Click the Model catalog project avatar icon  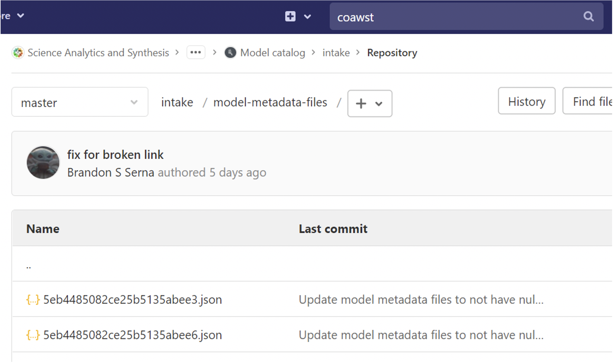(230, 53)
